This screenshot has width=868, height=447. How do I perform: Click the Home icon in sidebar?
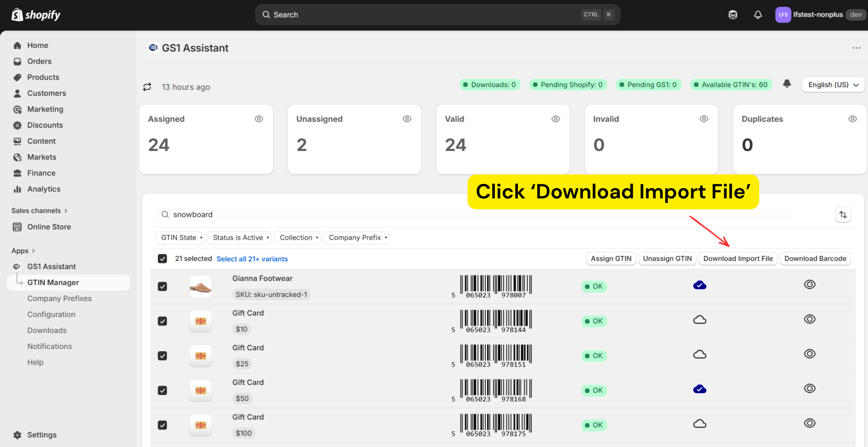[17, 45]
